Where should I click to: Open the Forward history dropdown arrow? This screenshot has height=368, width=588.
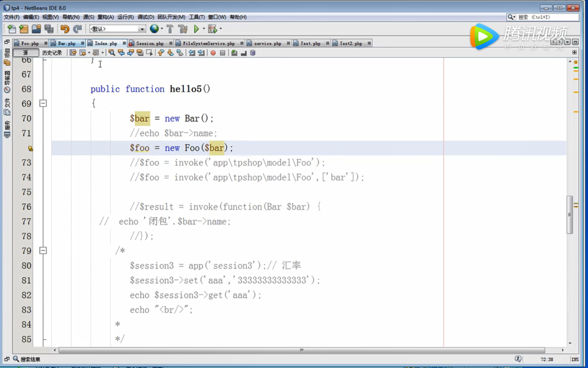[103, 53]
